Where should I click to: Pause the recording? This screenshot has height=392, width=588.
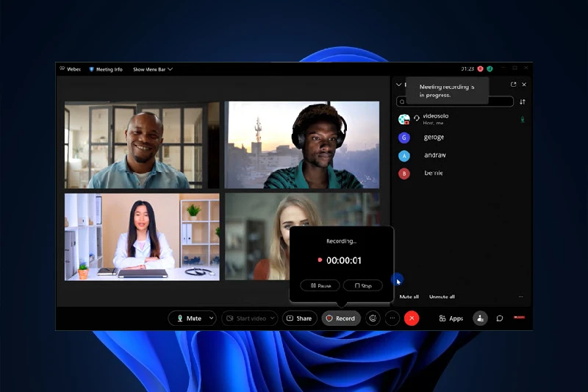pos(320,285)
